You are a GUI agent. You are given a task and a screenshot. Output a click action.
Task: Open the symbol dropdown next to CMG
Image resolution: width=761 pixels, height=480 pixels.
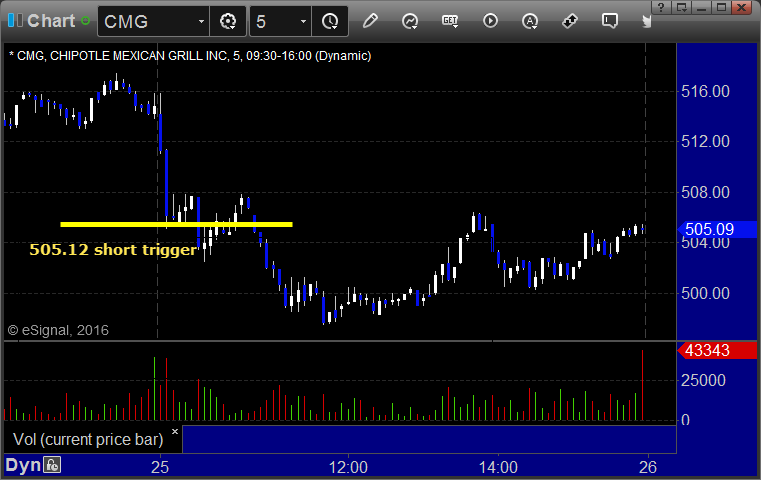201,21
